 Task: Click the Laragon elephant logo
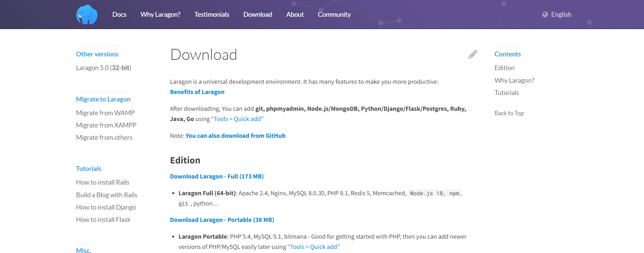pyautogui.click(x=87, y=15)
